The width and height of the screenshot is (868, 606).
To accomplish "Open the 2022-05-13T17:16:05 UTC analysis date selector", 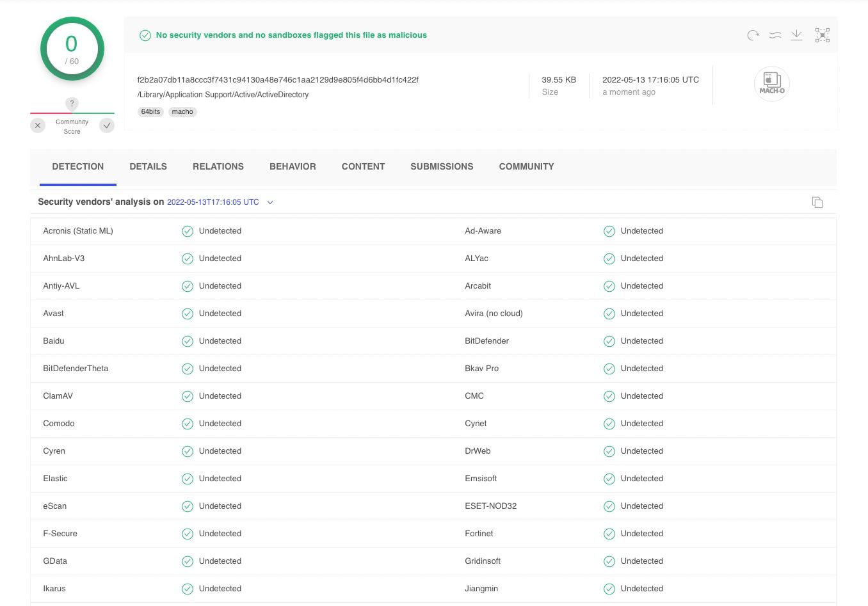I will (213, 202).
